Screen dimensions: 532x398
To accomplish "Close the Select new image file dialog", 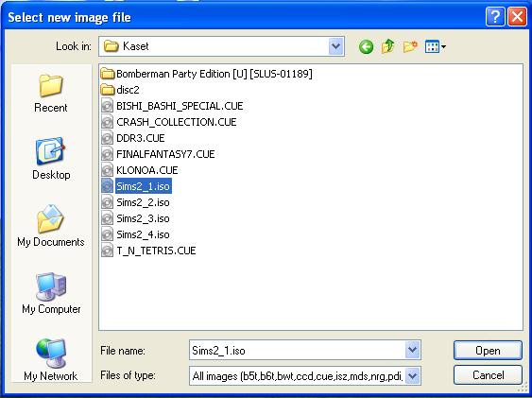I will pos(517,17).
